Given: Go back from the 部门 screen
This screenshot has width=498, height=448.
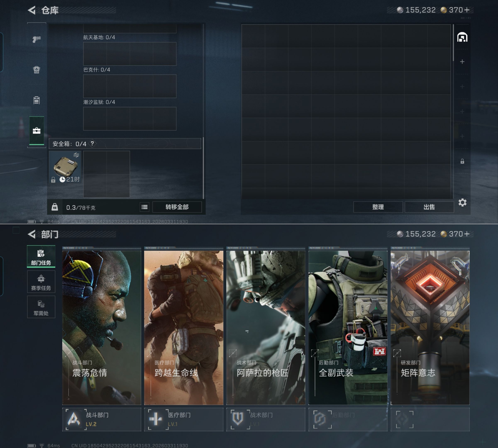Looking at the screenshot, I should [32, 234].
